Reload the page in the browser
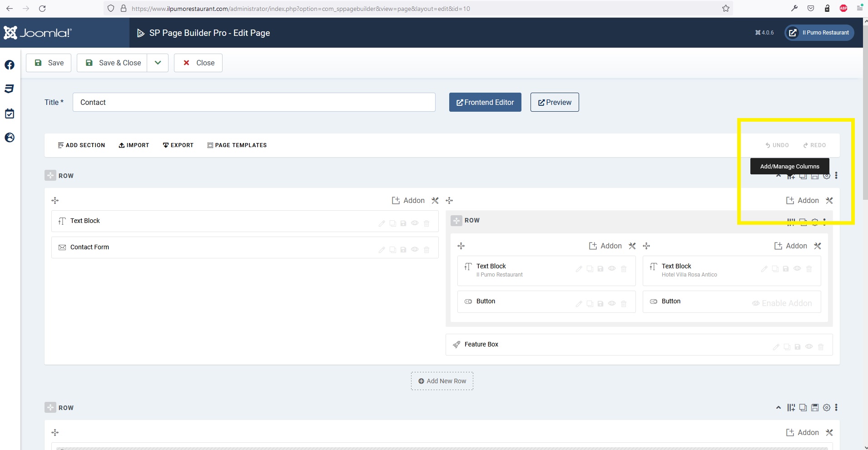Image resolution: width=868 pixels, height=450 pixels. coord(42,8)
